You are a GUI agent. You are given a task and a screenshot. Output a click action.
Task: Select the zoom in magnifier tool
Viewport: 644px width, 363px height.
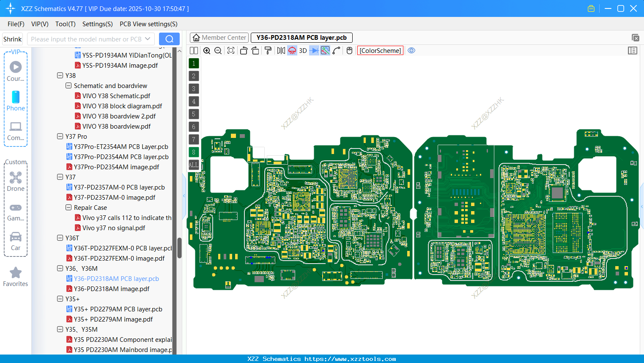[x=207, y=50]
